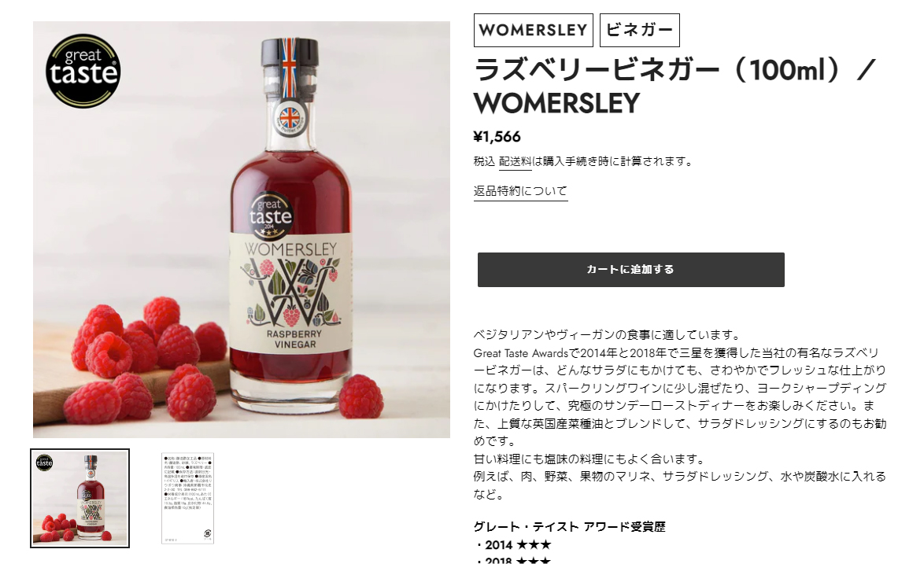Screen dimensions: 924x564
Task: Add item with カートに追加する button
Action: click(x=630, y=270)
